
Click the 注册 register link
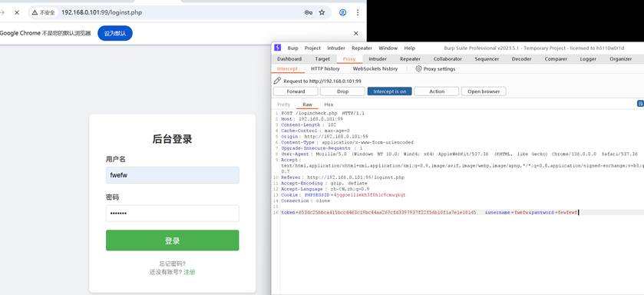(x=190, y=272)
